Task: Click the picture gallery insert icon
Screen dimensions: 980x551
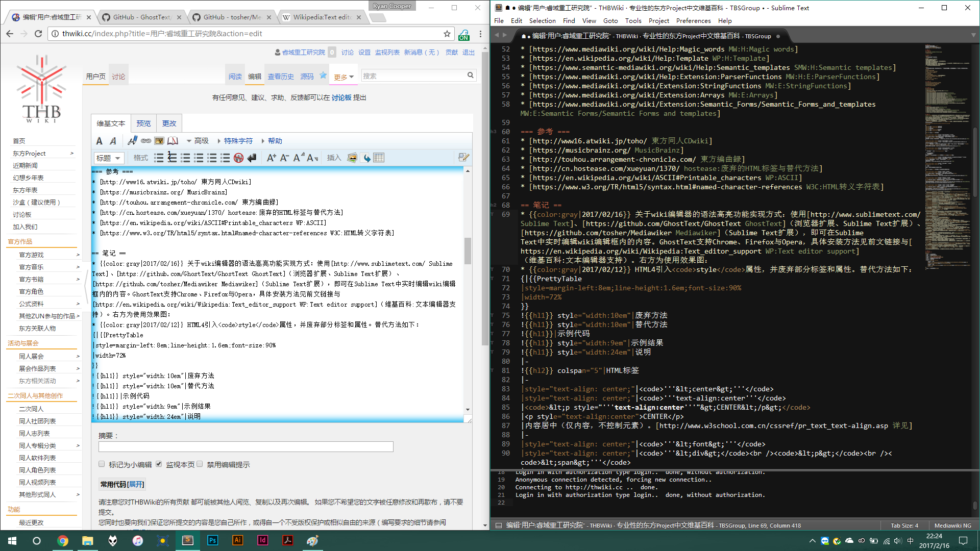Action: [x=352, y=158]
